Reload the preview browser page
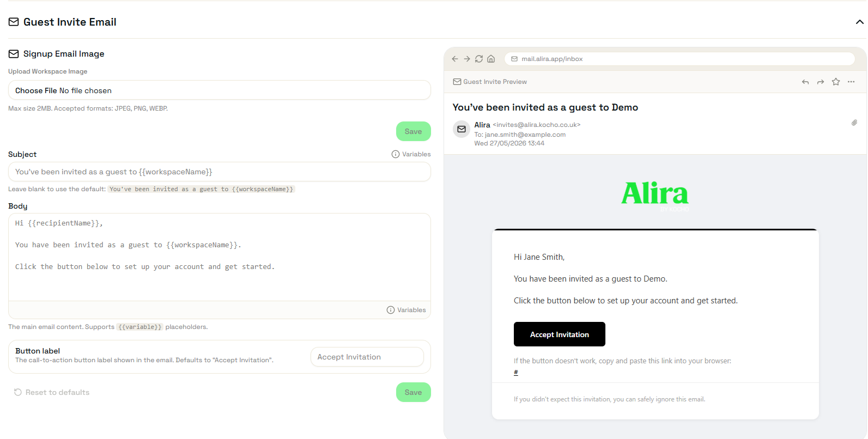The width and height of the screenshot is (868, 439). (479, 59)
